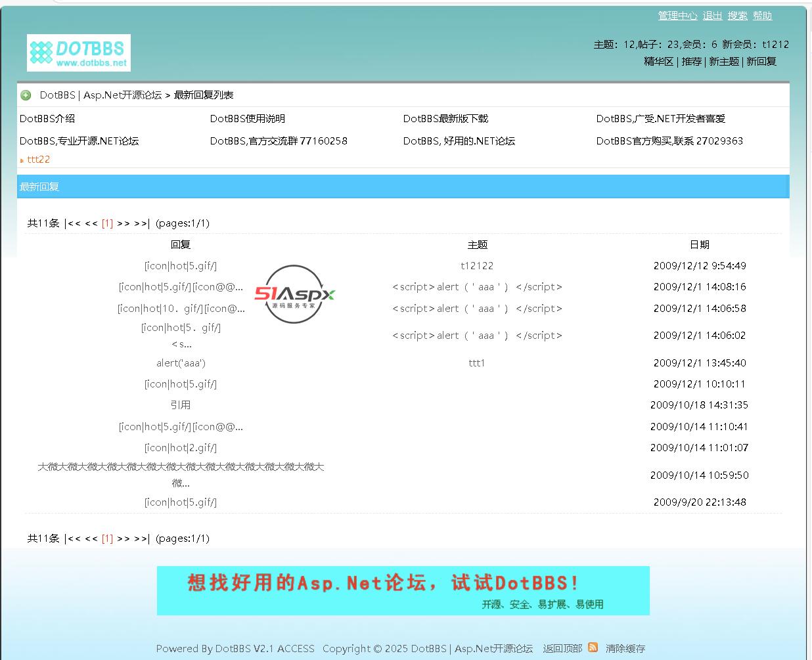Go to last page in pager above table
The width and height of the screenshot is (812, 660).
click(143, 223)
